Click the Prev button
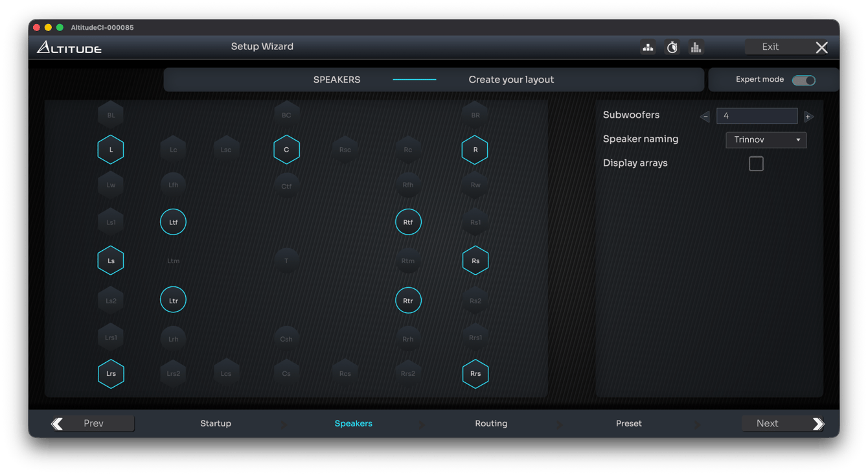 pos(93,424)
